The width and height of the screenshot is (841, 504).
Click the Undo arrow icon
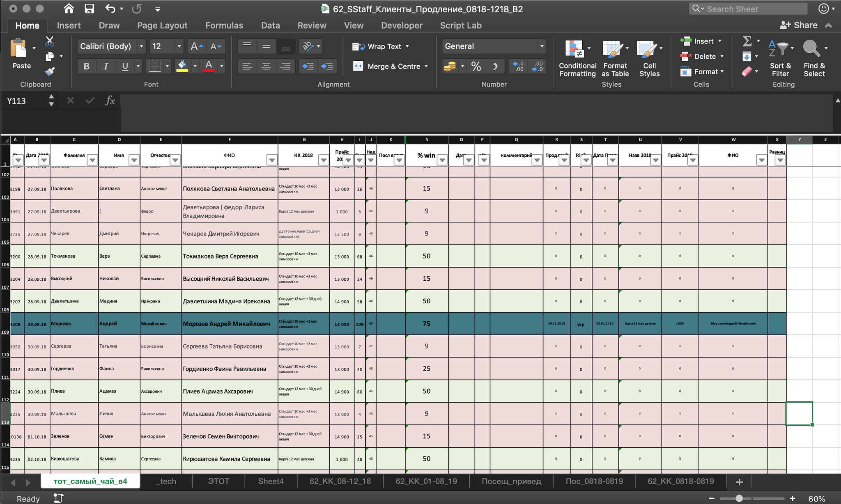(110, 8)
